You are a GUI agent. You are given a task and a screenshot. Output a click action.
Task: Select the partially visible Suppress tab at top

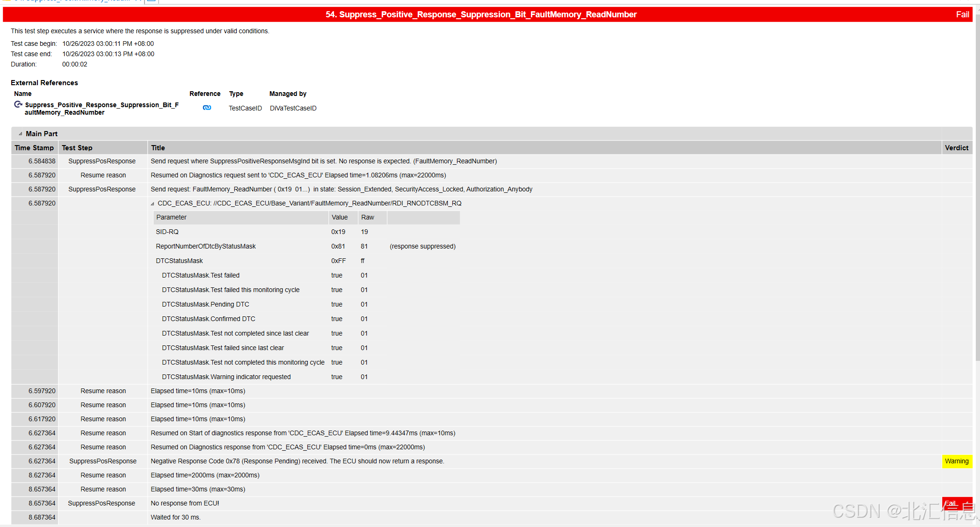point(70,1)
